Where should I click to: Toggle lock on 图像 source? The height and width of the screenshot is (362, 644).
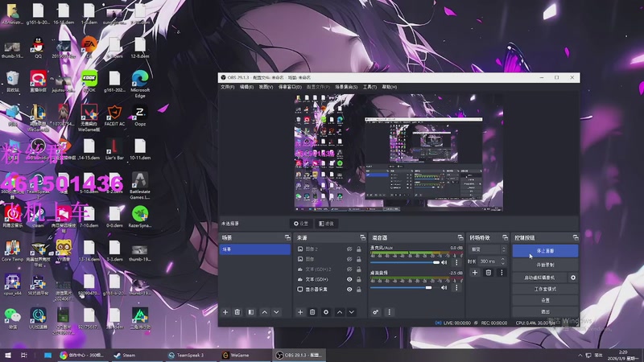tap(359, 259)
